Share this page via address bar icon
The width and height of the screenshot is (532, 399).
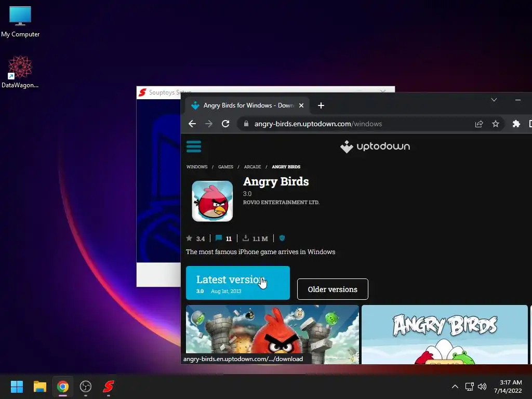478,124
